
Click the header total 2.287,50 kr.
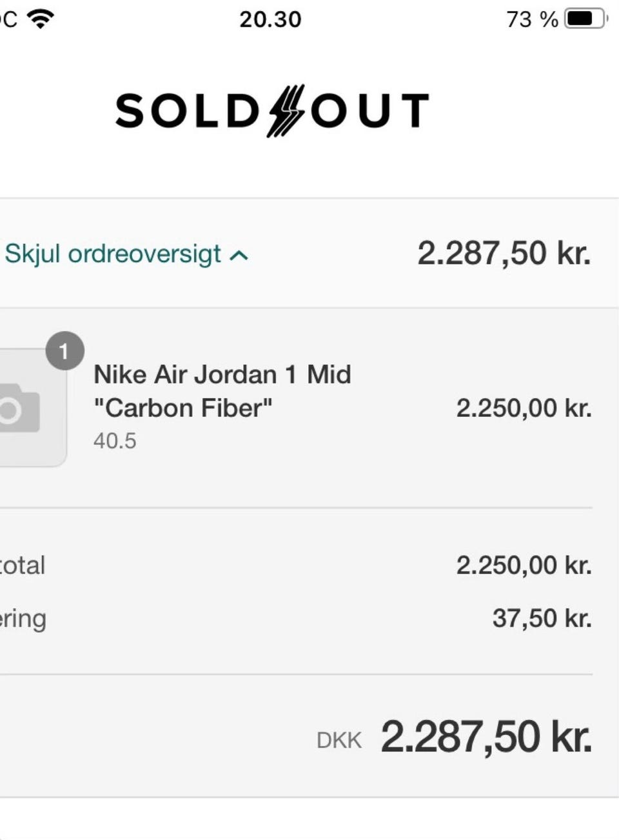coord(504,253)
